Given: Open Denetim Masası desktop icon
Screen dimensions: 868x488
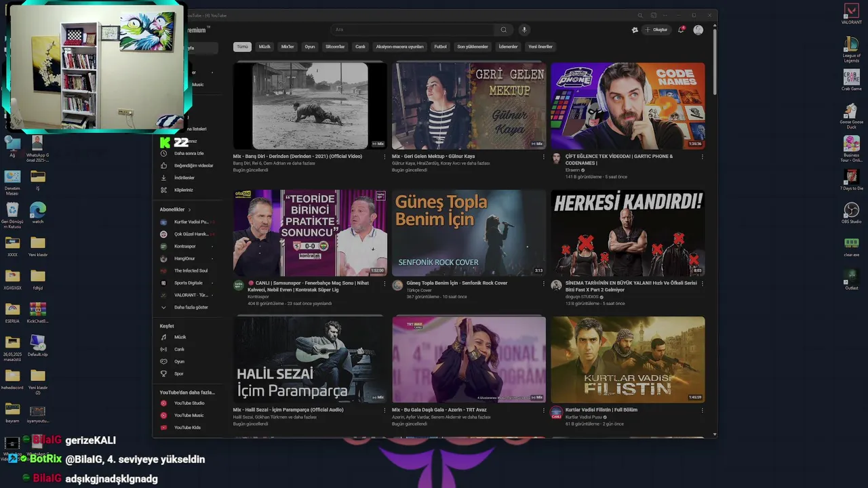Looking at the screenshot, I should [12, 182].
